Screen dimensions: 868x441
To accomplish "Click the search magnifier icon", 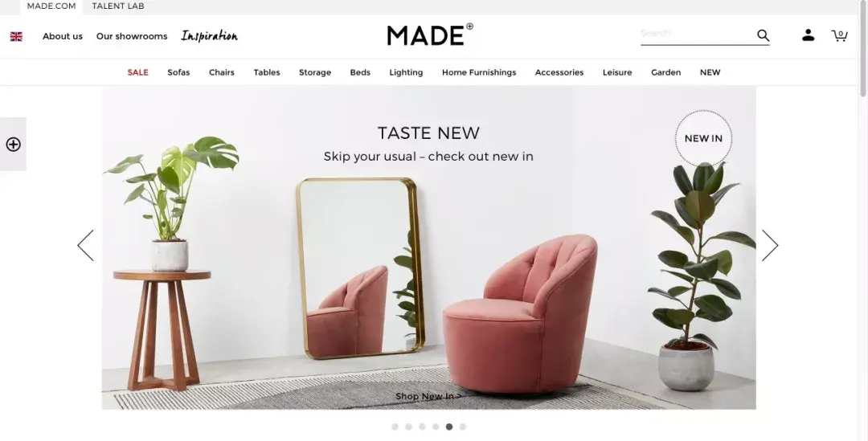I will pyautogui.click(x=763, y=35).
